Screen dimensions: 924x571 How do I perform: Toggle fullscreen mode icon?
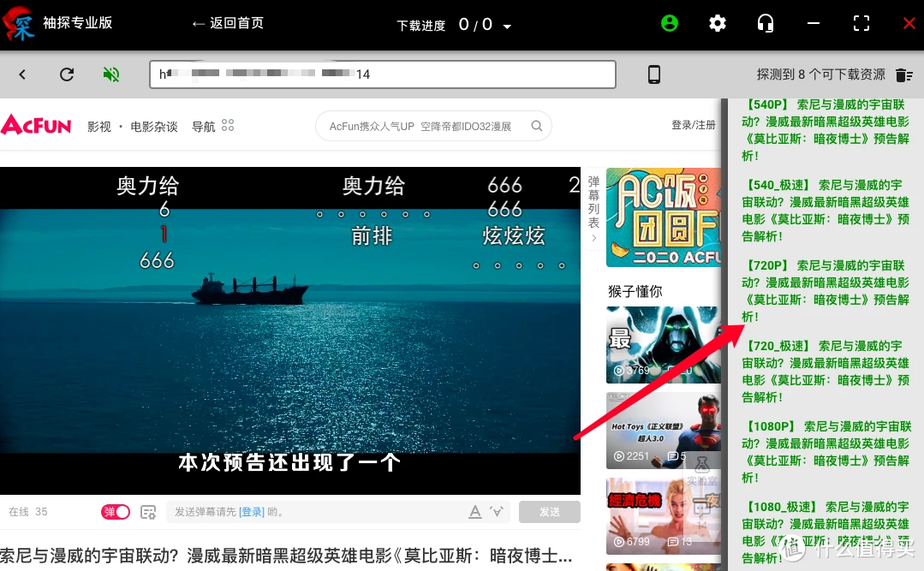click(x=861, y=24)
